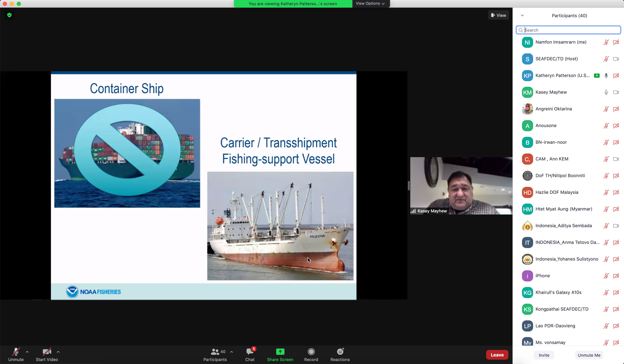
Task: Toggle Start Video in bottom toolbar
Action: 46,352
